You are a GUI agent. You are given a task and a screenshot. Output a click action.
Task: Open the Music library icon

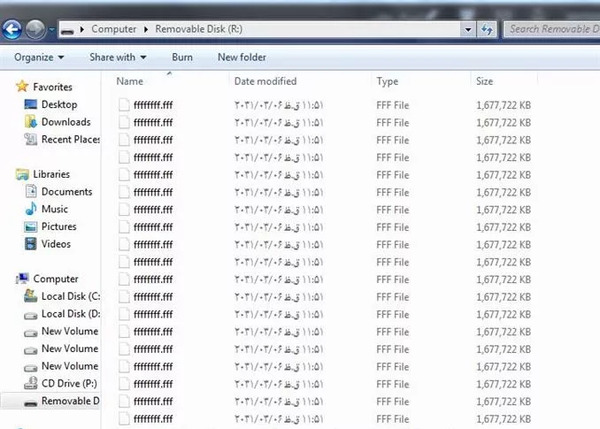[31, 209]
